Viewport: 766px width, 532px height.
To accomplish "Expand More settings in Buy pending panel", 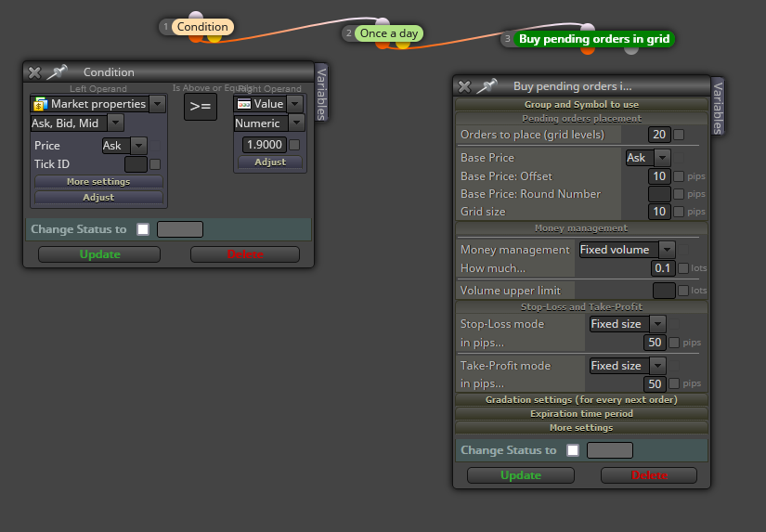I will coord(581,428).
